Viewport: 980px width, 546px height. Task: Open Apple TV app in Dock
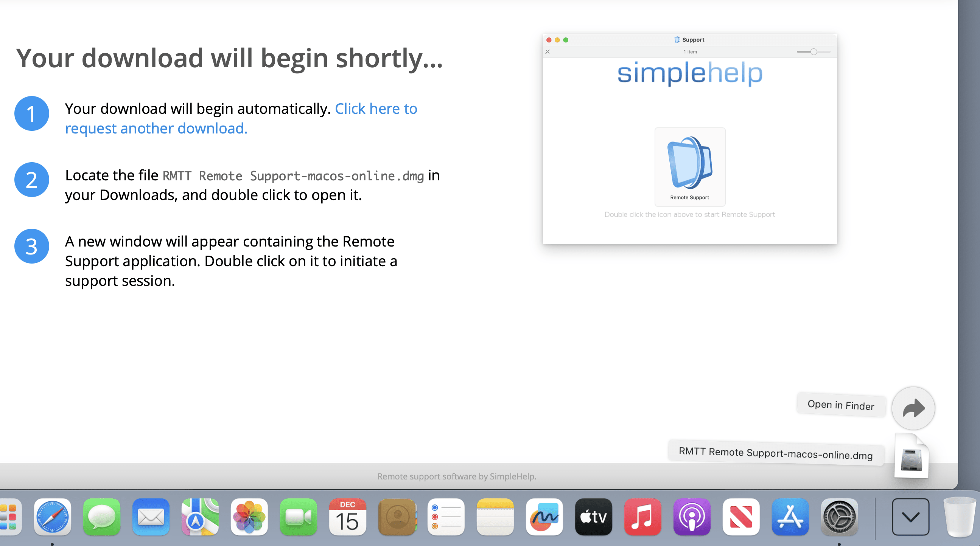[x=593, y=517]
